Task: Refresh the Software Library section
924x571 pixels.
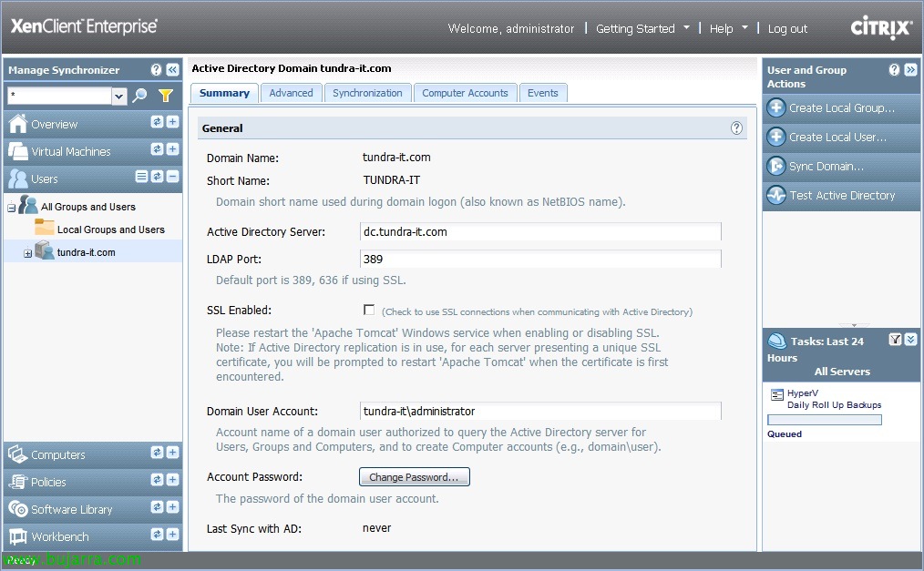Action: coord(157,507)
